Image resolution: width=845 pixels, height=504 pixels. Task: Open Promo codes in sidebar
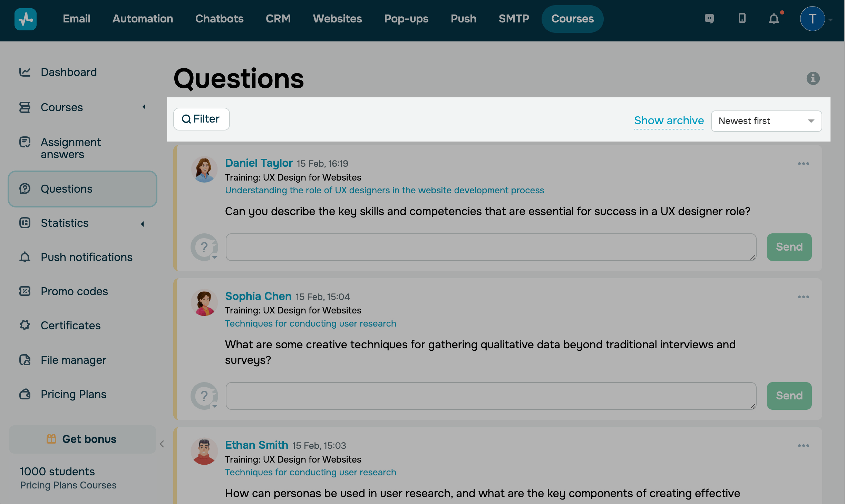[x=74, y=291]
